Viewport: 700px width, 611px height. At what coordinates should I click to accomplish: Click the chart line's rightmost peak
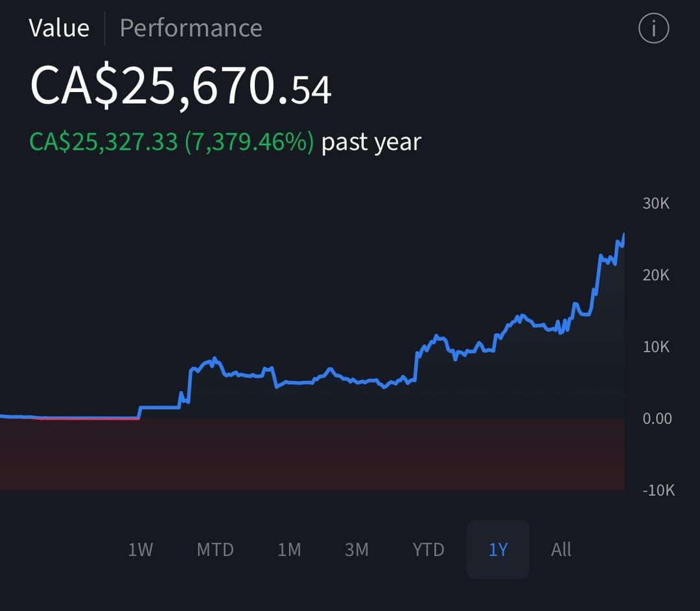pyautogui.click(x=624, y=234)
